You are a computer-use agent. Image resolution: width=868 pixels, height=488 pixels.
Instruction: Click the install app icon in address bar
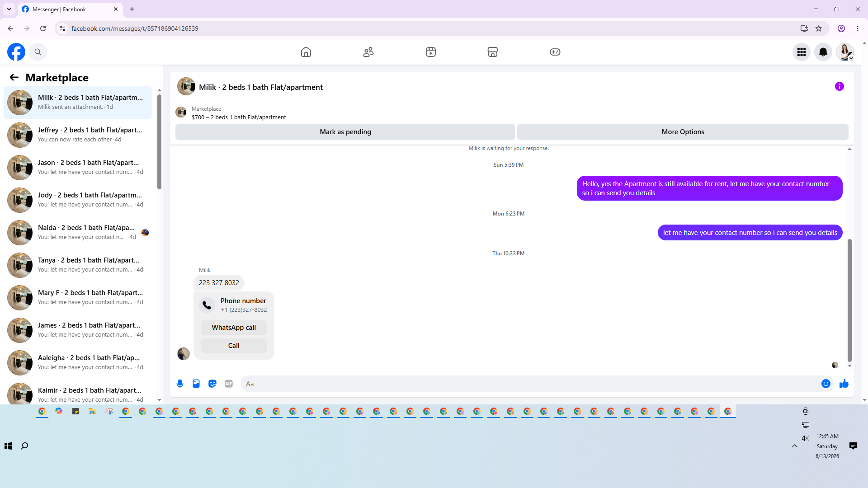tap(804, 28)
